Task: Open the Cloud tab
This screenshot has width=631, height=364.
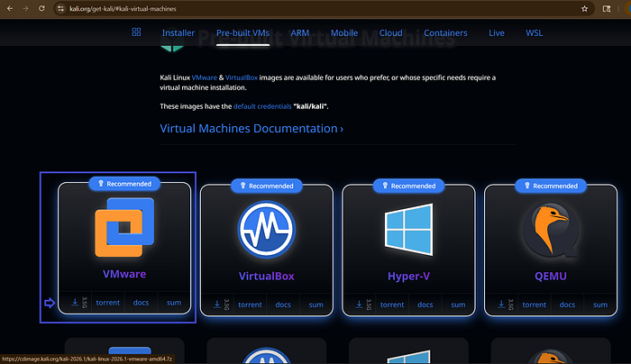Action: 390,33
